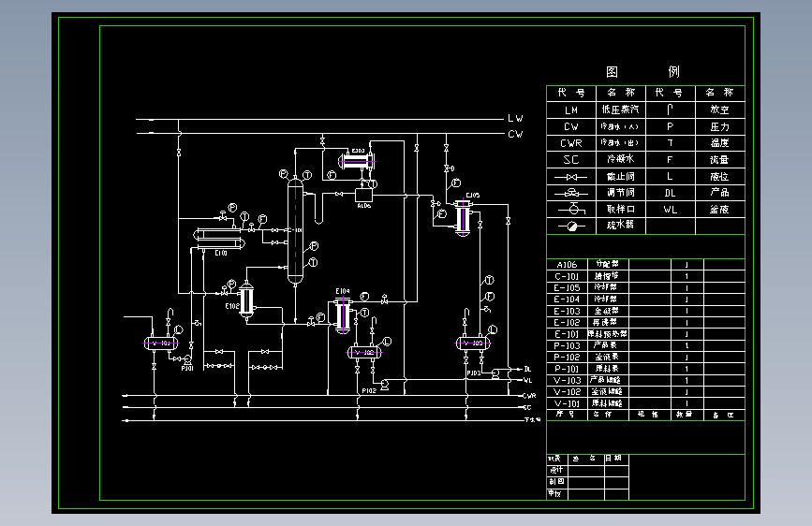The image size is (812, 526).
Task: Click the T gauge at column top
Action: click(x=307, y=175)
